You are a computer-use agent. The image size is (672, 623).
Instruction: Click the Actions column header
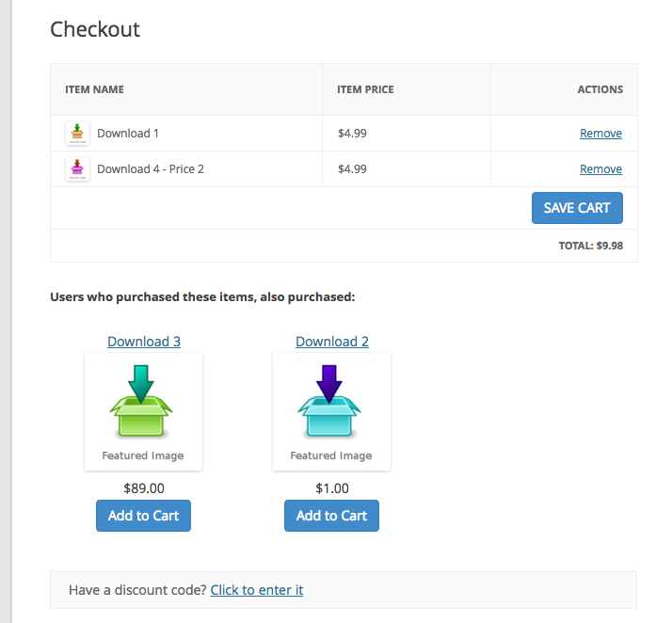(600, 90)
